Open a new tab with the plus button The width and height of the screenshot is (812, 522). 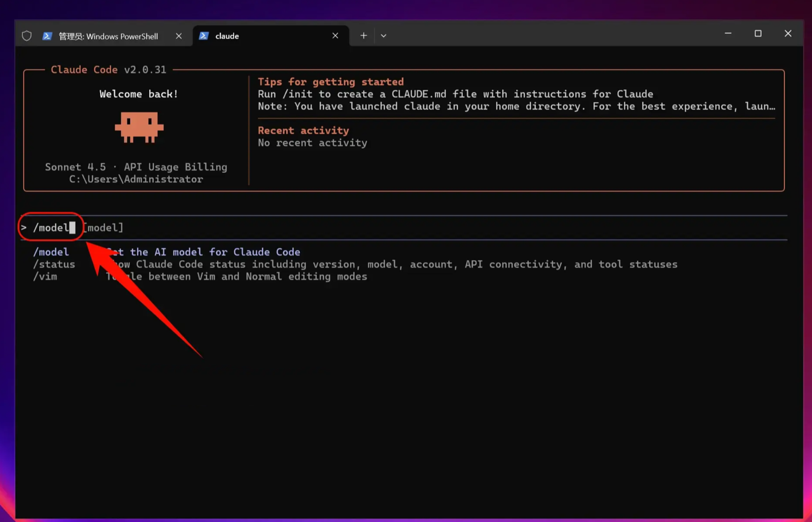click(x=363, y=36)
